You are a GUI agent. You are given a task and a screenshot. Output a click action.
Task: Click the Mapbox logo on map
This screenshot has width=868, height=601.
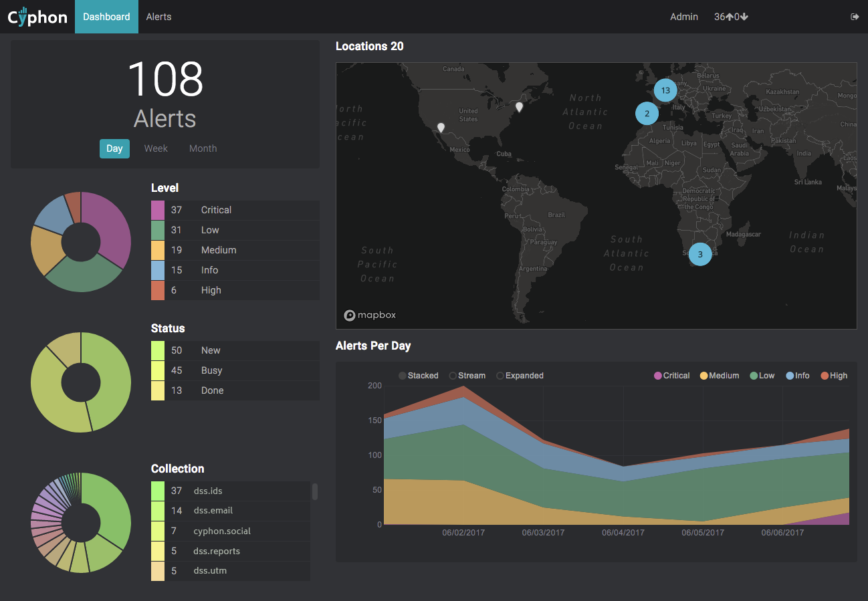click(370, 315)
